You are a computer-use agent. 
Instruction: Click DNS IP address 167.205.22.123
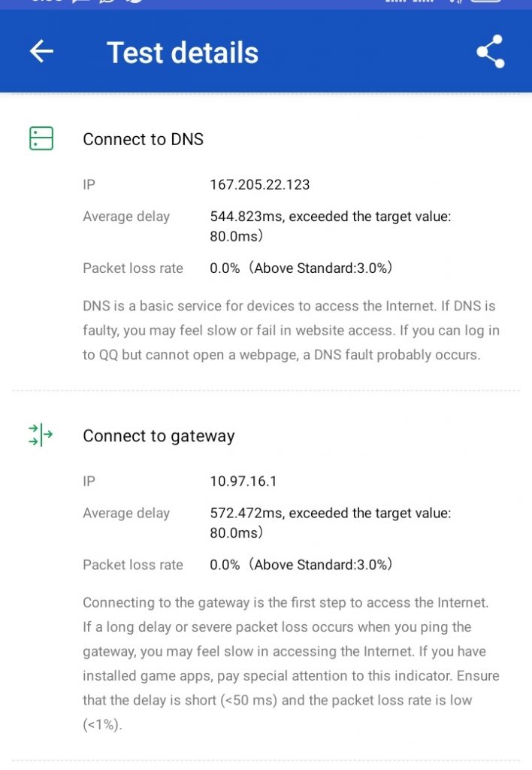click(x=260, y=184)
